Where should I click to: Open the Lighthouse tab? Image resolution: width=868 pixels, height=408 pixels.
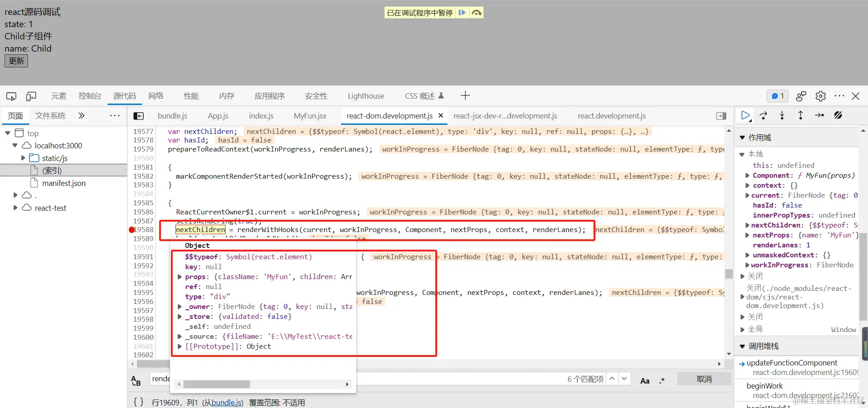coord(366,96)
